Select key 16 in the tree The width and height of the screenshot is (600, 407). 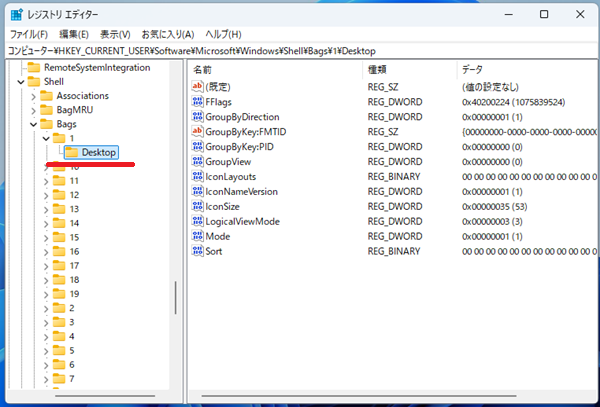pyautogui.click(x=74, y=251)
